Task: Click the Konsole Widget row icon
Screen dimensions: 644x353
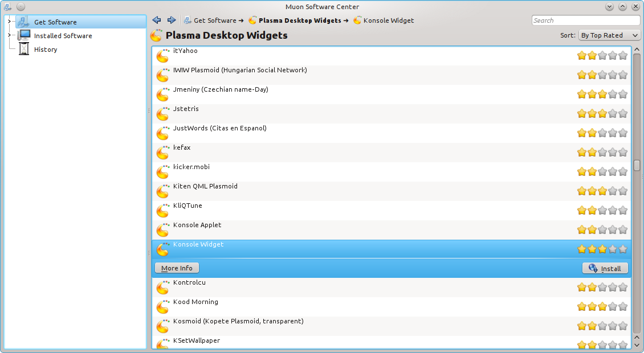Action: point(163,249)
